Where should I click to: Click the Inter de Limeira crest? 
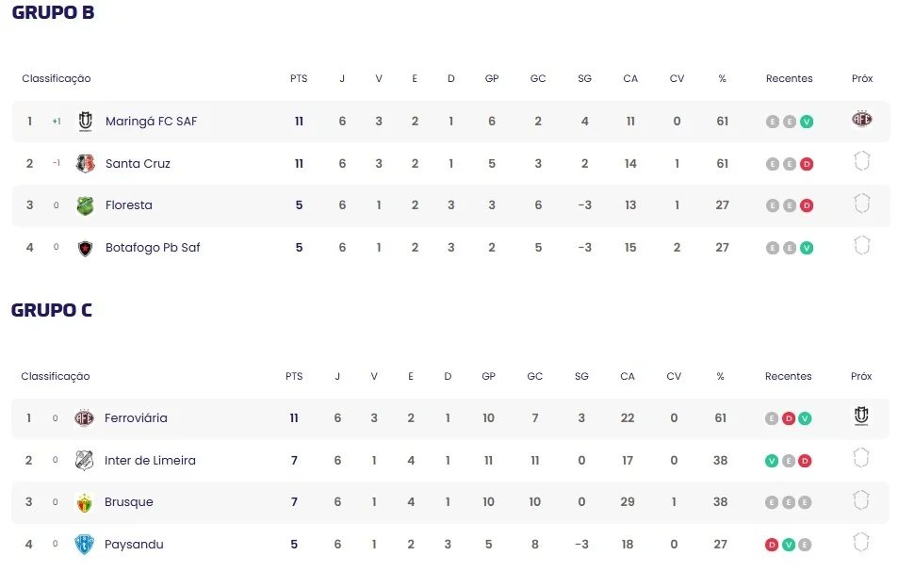tap(84, 461)
